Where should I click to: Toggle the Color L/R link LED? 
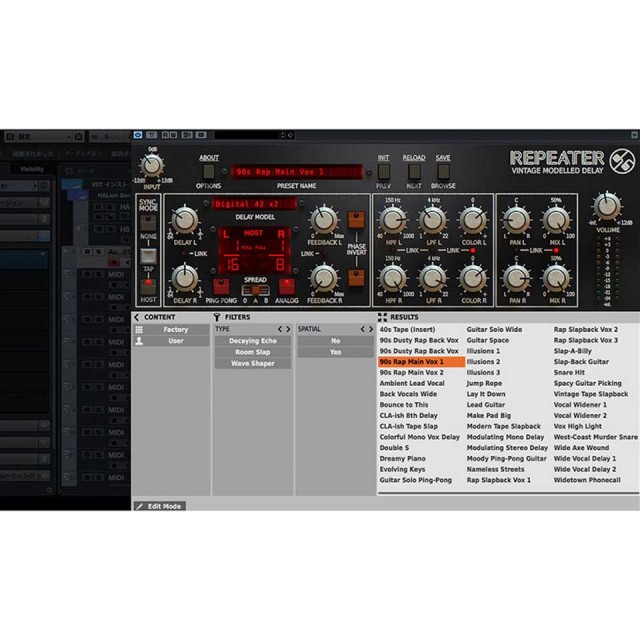tap(473, 251)
